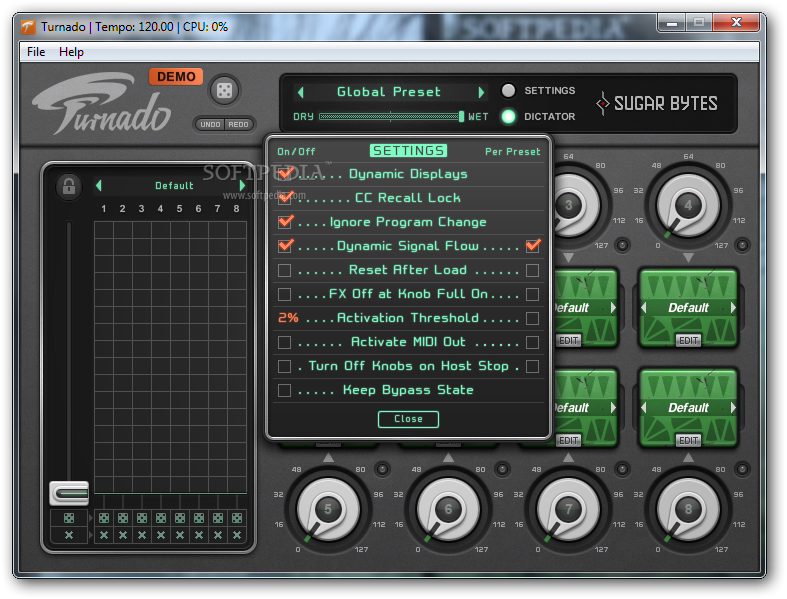787x599 pixels.
Task: Uncheck Dynamic Signal Flow on/off checkbox
Action: pyautogui.click(x=285, y=246)
